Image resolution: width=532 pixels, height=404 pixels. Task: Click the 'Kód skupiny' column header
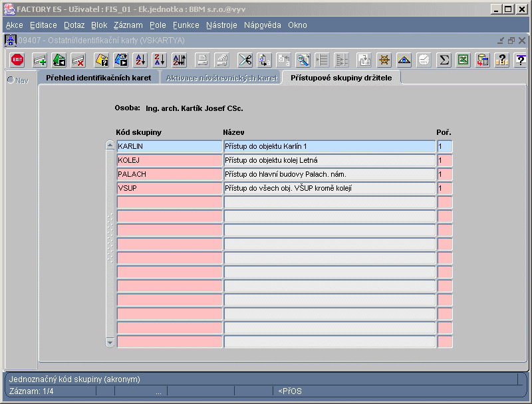(x=138, y=132)
